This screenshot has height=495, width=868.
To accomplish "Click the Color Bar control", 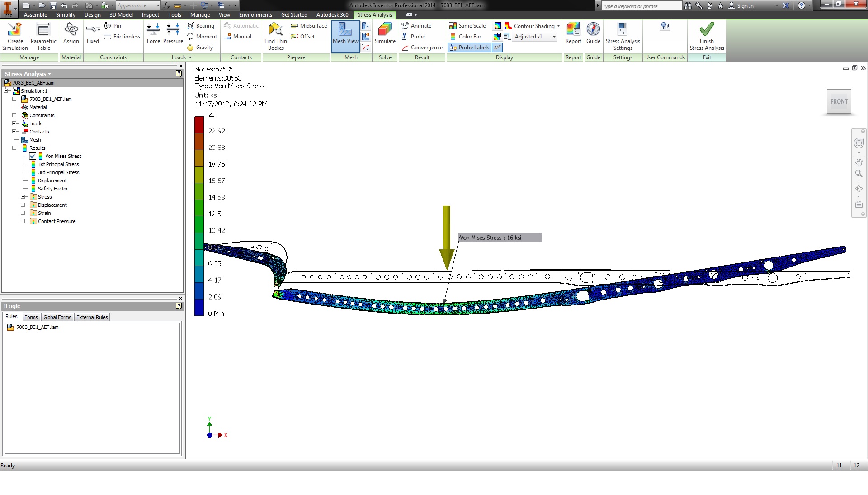I will pos(466,37).
